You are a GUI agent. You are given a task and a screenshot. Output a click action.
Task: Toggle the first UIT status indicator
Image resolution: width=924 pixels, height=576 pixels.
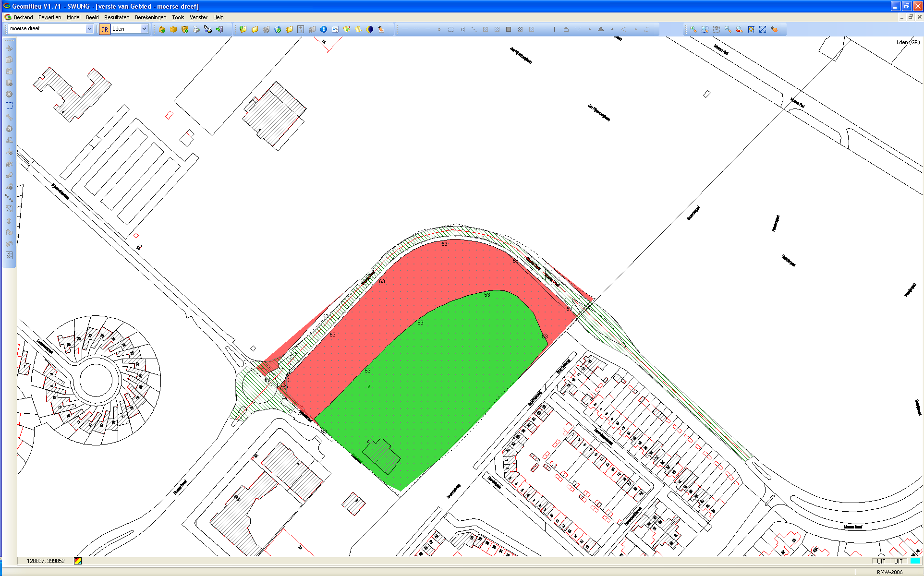click(x=881, y=561)
